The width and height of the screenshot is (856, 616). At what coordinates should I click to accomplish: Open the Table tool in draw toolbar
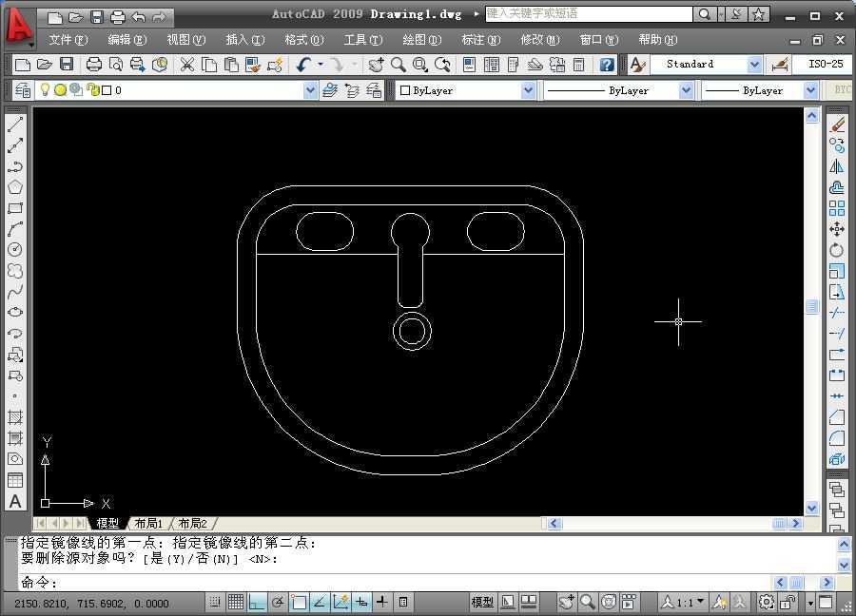point(15,480)
